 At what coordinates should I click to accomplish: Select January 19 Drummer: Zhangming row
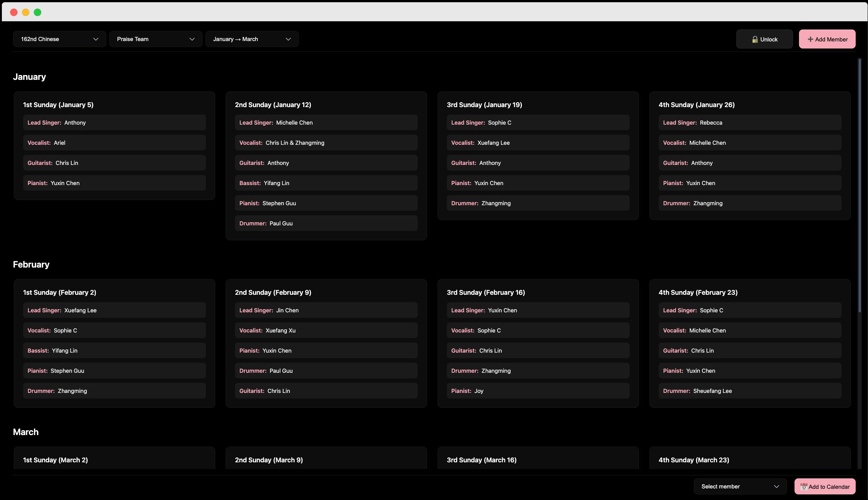pyautogui.click(x=538, y=203)
